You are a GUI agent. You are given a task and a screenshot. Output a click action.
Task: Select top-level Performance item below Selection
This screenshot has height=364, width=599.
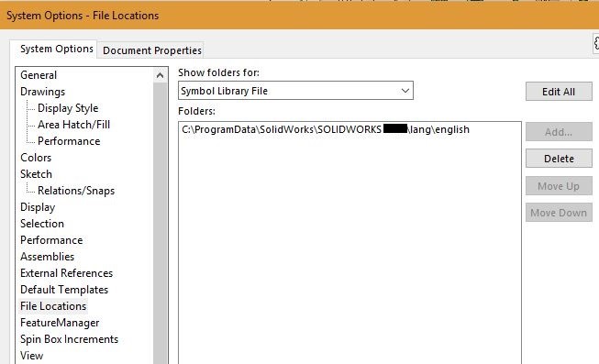[x=51, y=240]
